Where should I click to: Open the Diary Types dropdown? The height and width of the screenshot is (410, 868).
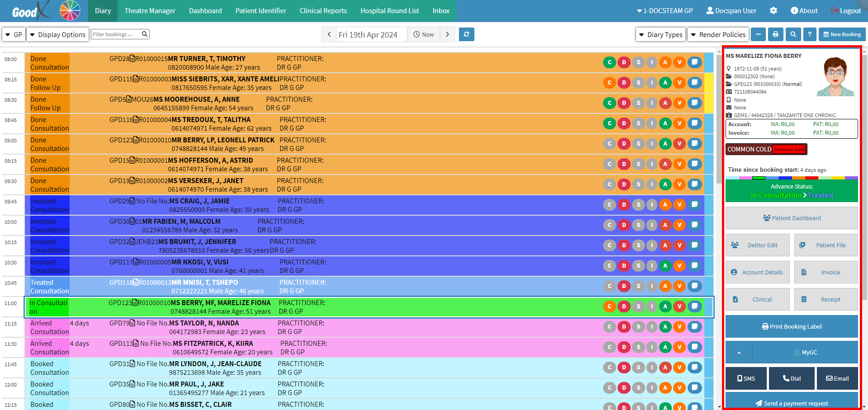click(x=660, y=34)
